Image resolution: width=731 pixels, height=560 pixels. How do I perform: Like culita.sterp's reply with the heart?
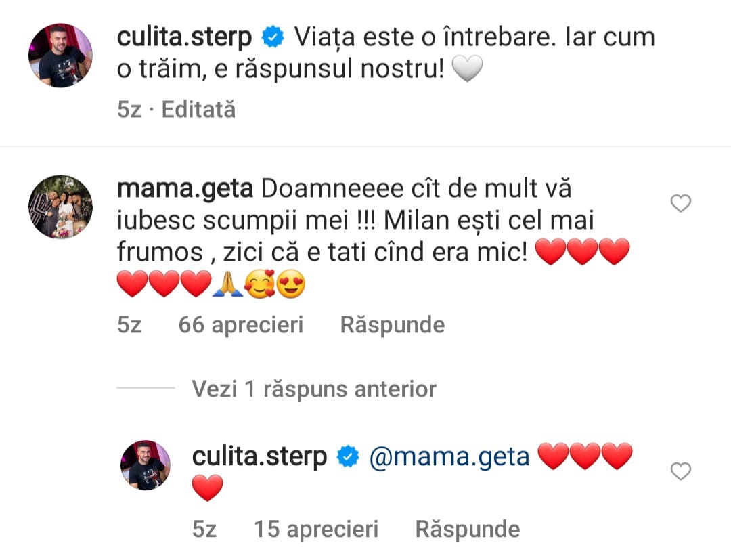point(680,471)
